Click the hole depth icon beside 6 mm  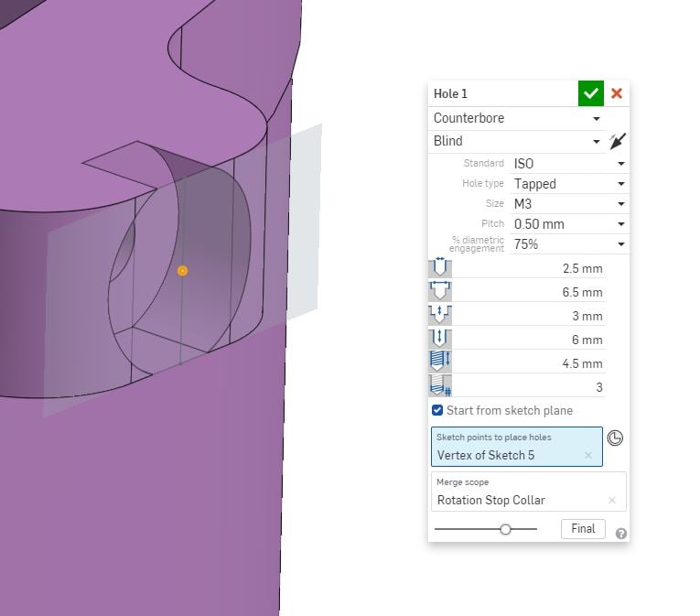[440, 338]
